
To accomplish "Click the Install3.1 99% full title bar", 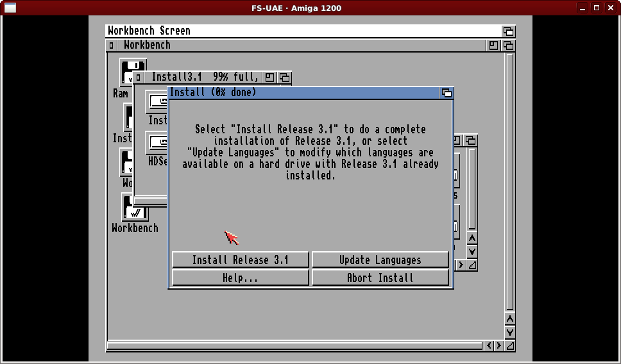I will [203, 77].
